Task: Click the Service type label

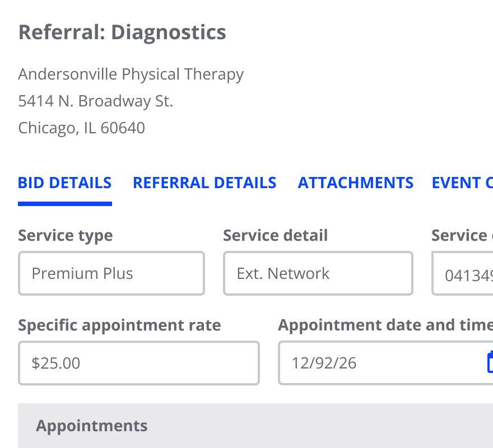Action: [65, 235]
